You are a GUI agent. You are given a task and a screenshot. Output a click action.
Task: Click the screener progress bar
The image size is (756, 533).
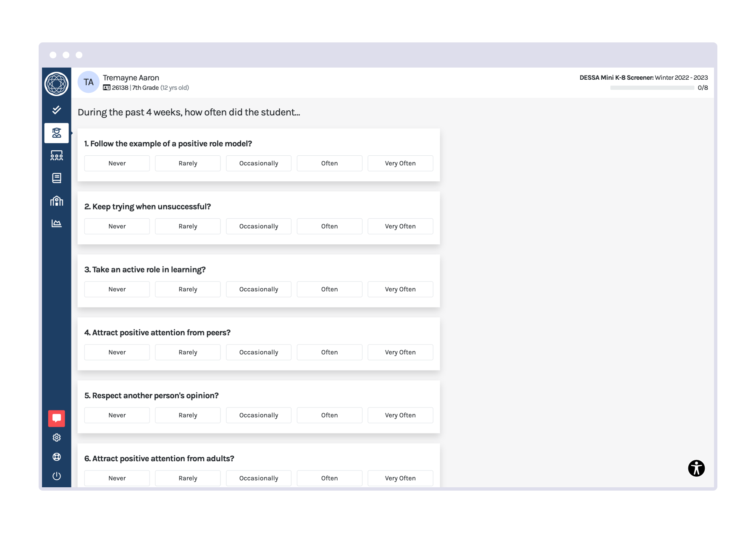[652, 88]
